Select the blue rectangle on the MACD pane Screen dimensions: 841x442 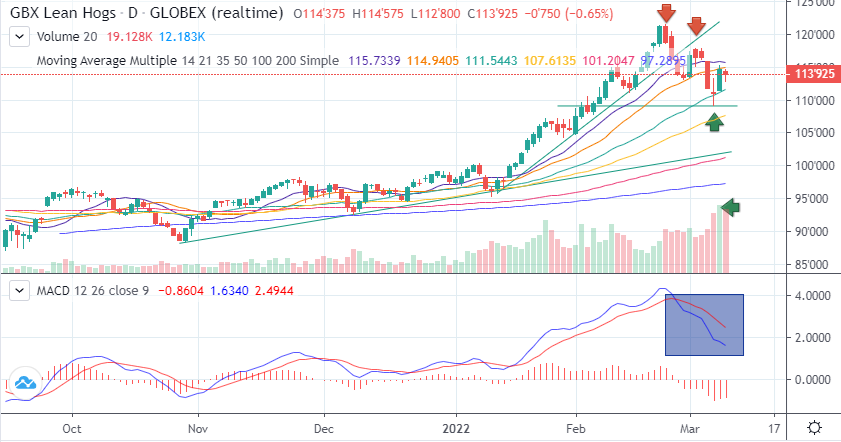704,324
